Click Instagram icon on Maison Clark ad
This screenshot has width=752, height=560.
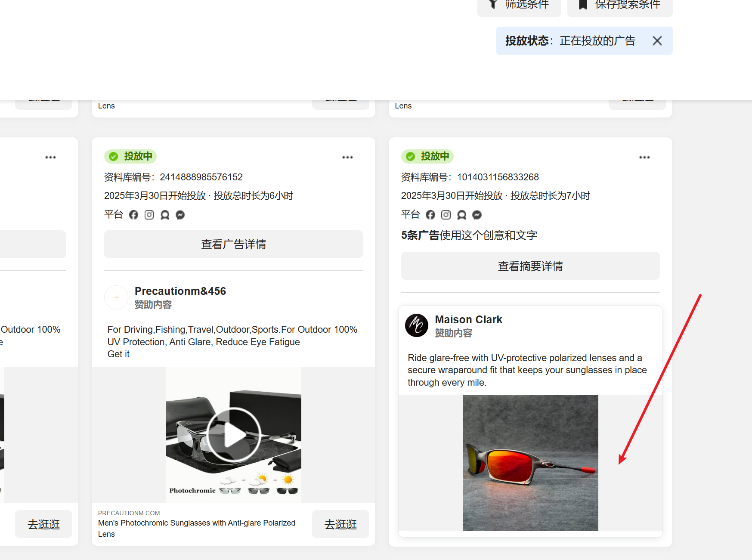click(x=446, y=215)
